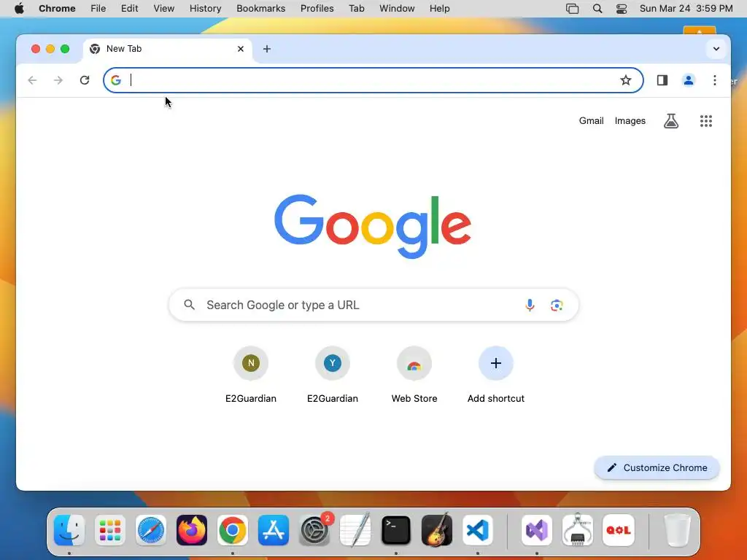Open the Google apps grid
The height and width of the screenshot is (560, 747).
pos(706,121)
